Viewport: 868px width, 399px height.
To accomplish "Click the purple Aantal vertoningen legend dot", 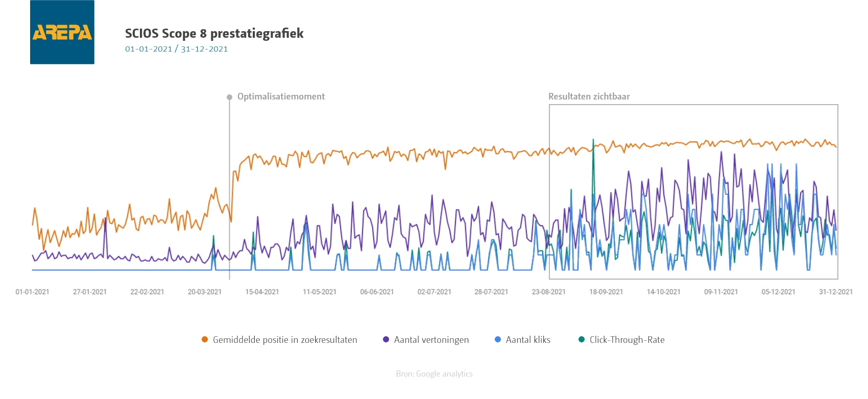I will point(386,340).
